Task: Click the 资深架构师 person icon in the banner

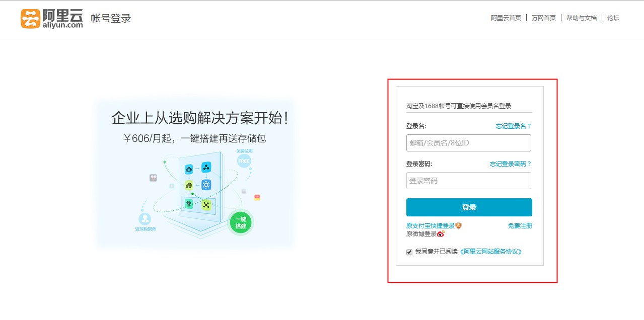Action: coord(145,219)
